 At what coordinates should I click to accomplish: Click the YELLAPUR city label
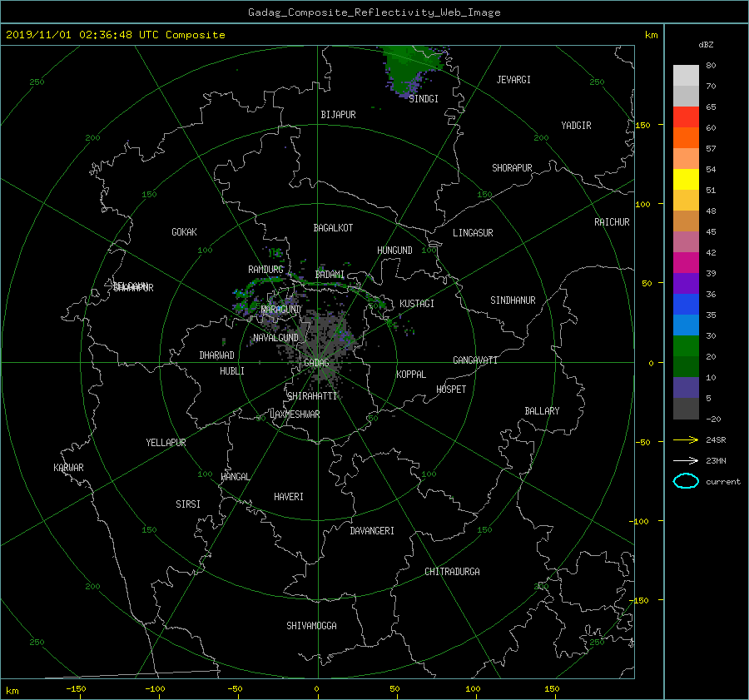click(166, 443)
